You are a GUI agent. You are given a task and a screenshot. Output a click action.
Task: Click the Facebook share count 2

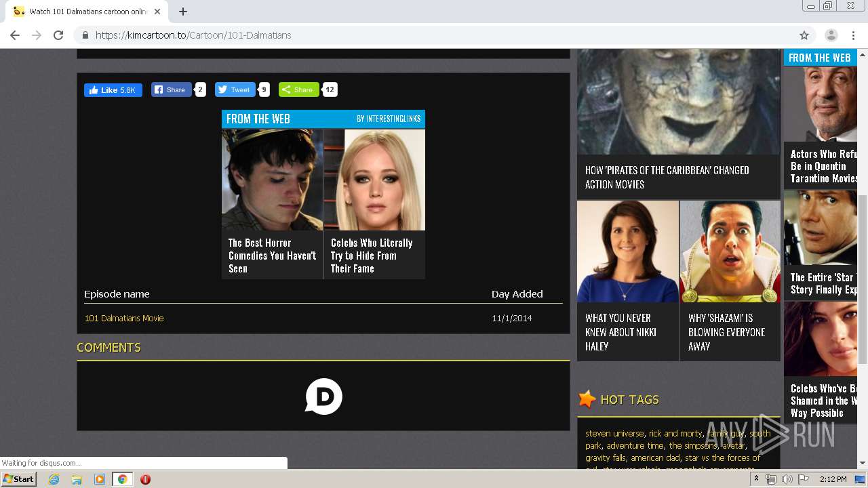pos(200,89)
